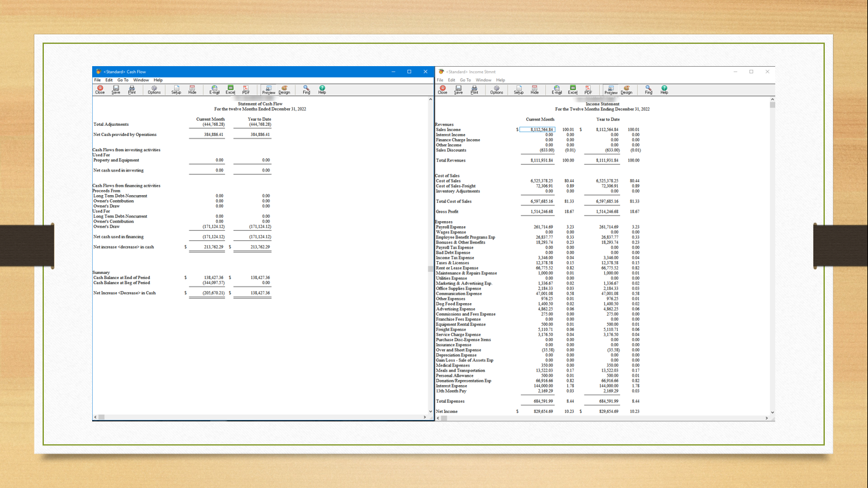The width and height of the screenshot is (868, 488).
Task: Open Design mode for the Cash Flow report
Action: (x=284, y=90)
